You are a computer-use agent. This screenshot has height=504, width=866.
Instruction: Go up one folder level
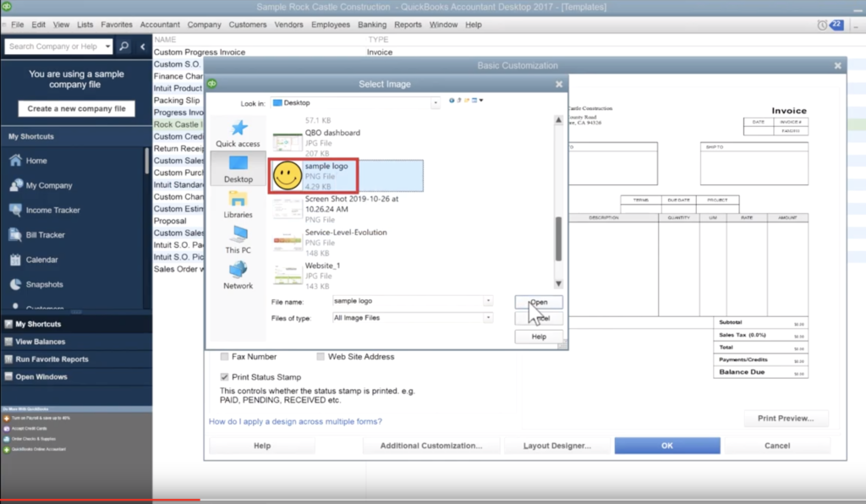tap(459, 101)
